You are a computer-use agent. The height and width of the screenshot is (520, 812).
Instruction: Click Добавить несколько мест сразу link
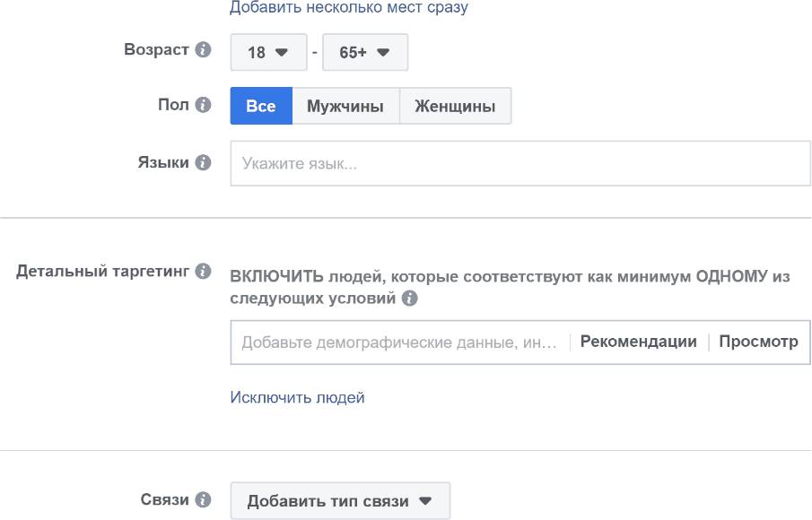tap(349, 7)
